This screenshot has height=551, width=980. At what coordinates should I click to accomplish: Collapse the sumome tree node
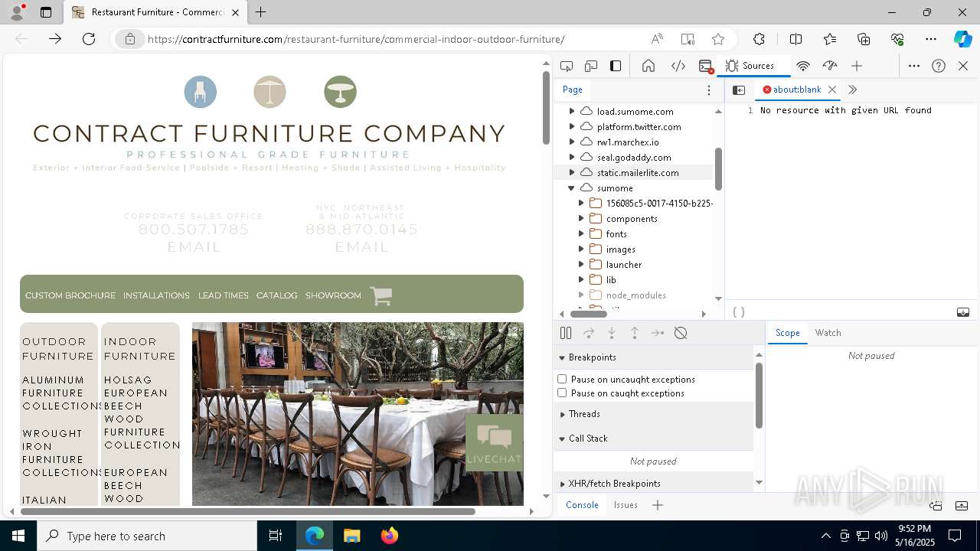571,188
